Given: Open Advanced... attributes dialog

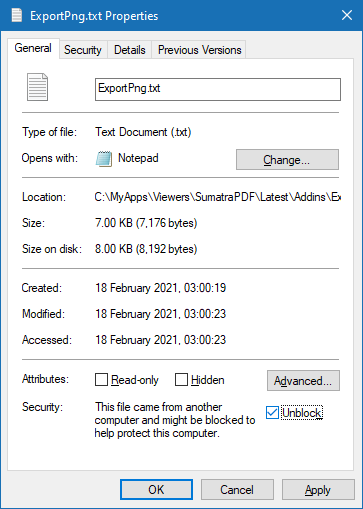Looking at the screenshot, I should (x=303, y=380).
